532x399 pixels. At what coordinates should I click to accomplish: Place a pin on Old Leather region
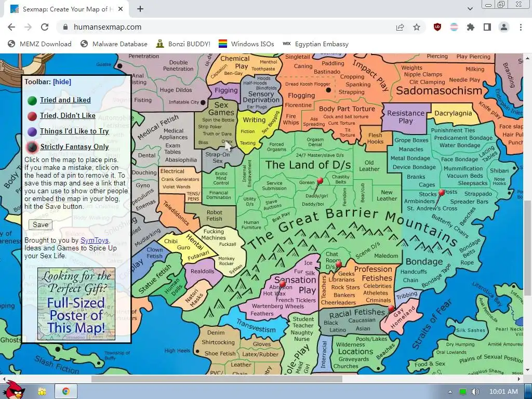(369, 166)
